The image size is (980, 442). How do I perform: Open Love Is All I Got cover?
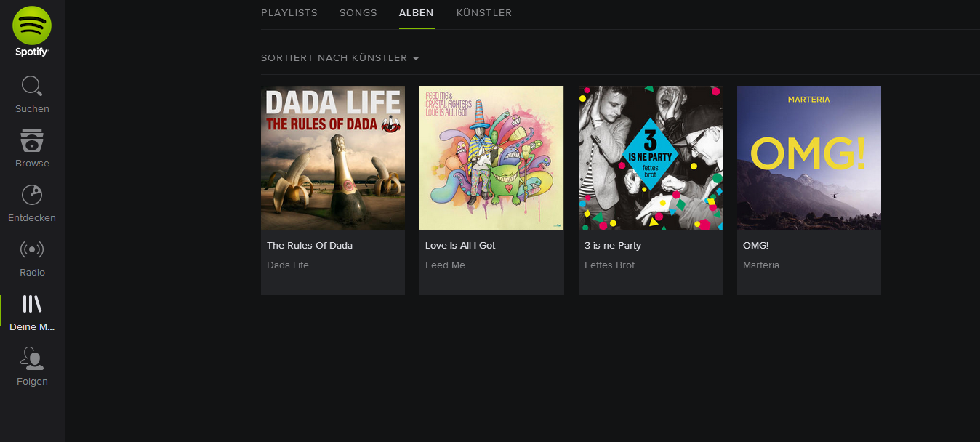pyautogui.click(x=491, y=158)
